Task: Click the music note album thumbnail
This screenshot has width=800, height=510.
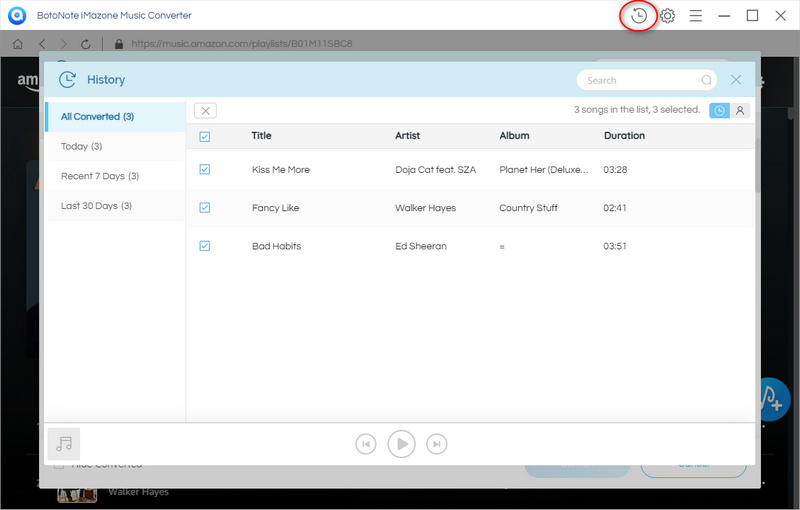Action: pyautogui.click(x=64, y=444)
